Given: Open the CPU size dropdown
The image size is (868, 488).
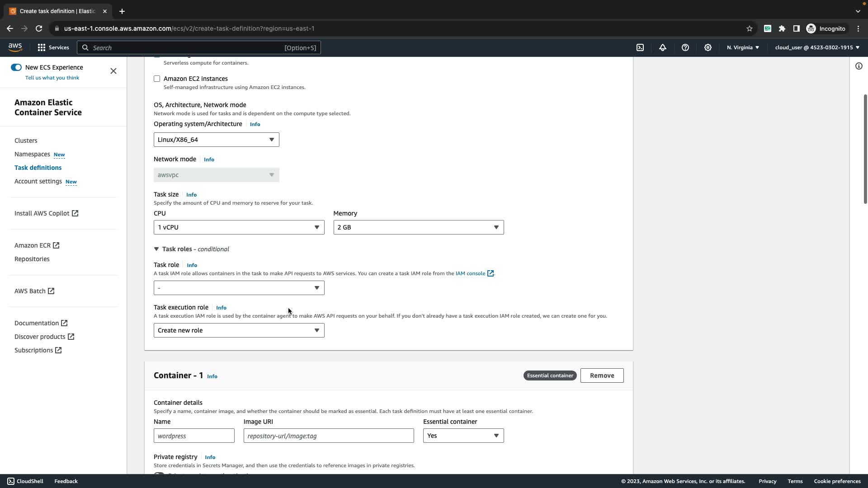Looking at the screenshot, I should coord(239,227).
